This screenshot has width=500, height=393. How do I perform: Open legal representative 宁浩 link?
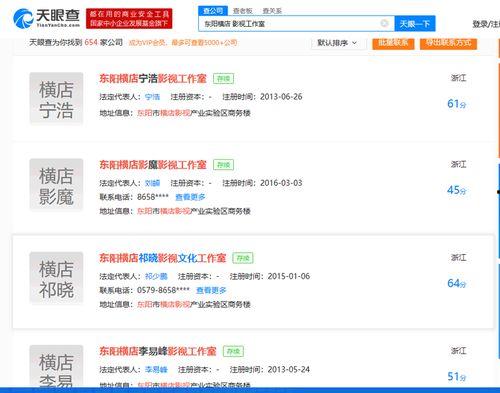coord(153,97)
